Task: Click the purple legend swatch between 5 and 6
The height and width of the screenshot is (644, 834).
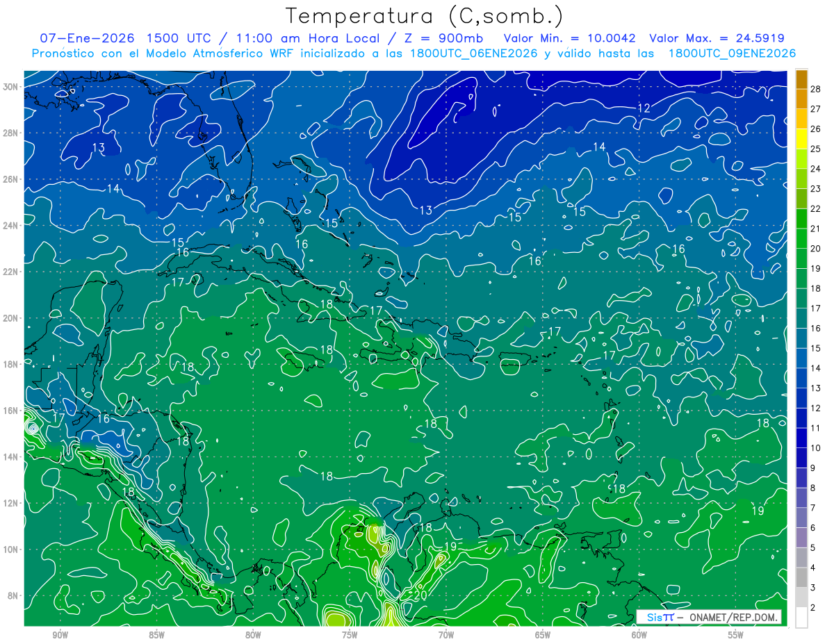Action: click(801, 538)
